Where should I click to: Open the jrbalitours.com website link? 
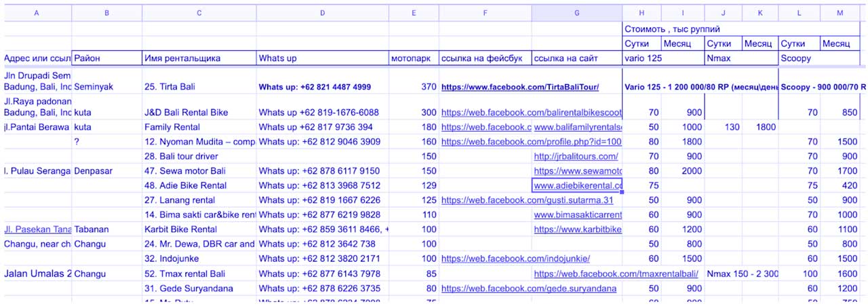[x=576, y=157]
